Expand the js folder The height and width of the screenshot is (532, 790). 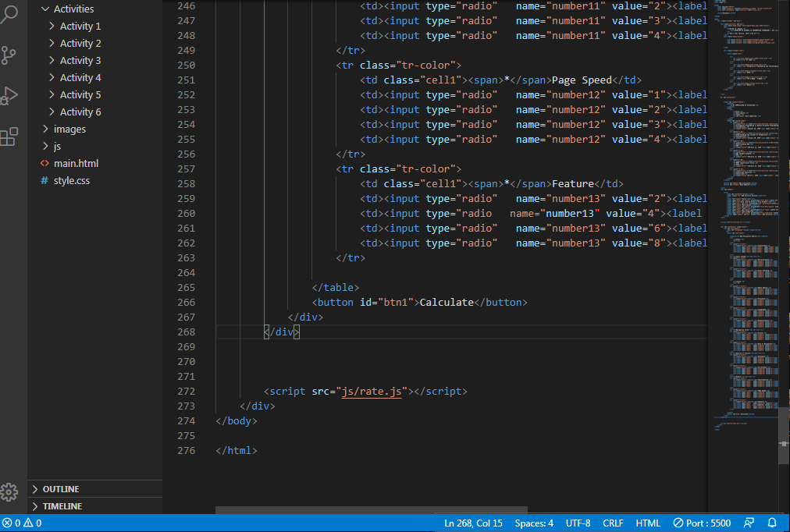[45, 146]
